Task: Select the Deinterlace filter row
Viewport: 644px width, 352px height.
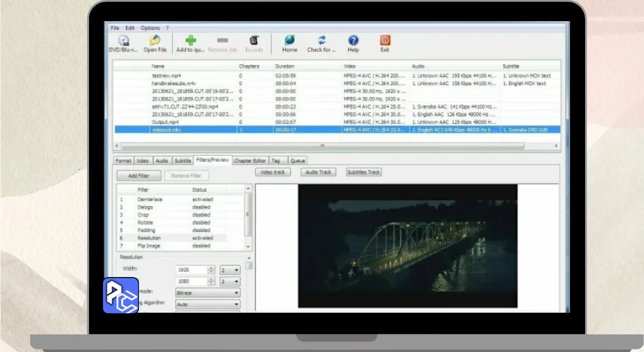Action: 150,200
